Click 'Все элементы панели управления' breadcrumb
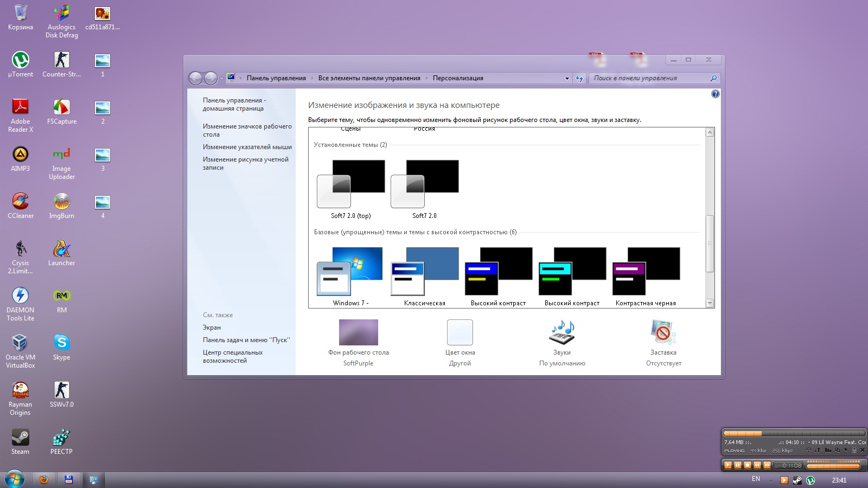This screenshot has width=868, height=488. pos(369,78)
